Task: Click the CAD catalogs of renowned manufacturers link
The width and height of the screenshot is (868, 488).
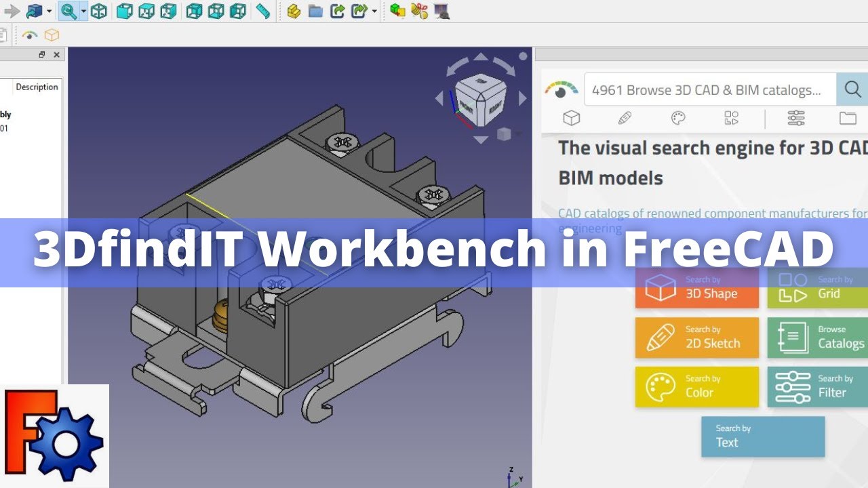Action: (713, 220)
